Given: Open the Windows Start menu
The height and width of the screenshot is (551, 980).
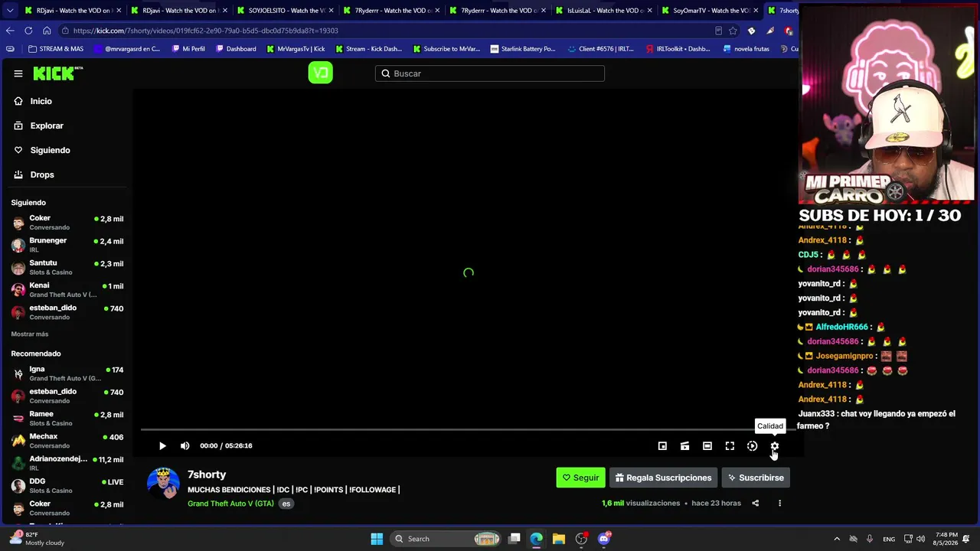Looking at the screenshot, I should 377,539.
